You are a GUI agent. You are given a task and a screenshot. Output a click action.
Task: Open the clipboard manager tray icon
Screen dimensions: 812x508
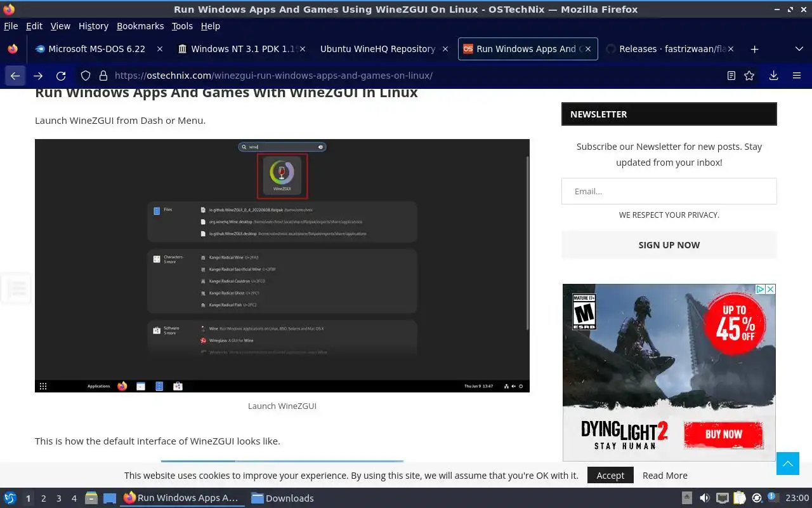[739, 498]
